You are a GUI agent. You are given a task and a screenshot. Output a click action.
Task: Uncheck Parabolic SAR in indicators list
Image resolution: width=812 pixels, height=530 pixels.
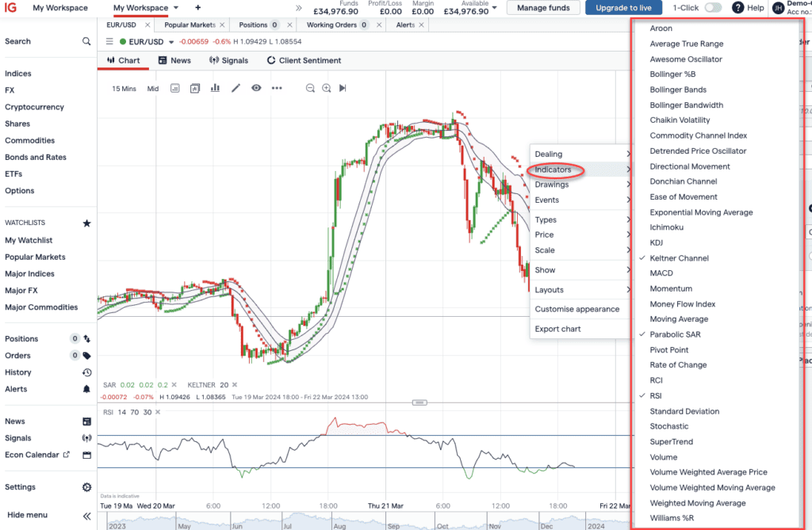point(675,335)
